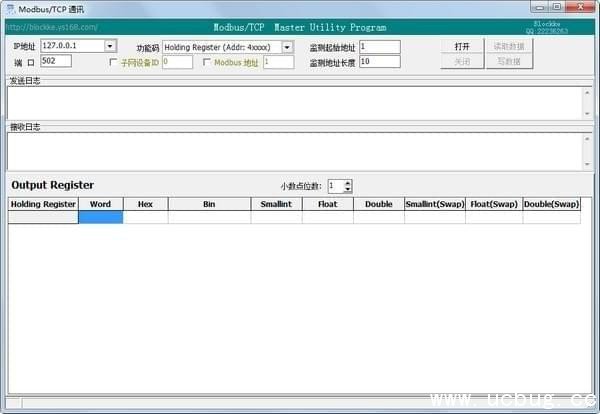Enable the Modbus 地址 checkbox
600x414 pixels.
pyautogui.click(x=206, y=62)
